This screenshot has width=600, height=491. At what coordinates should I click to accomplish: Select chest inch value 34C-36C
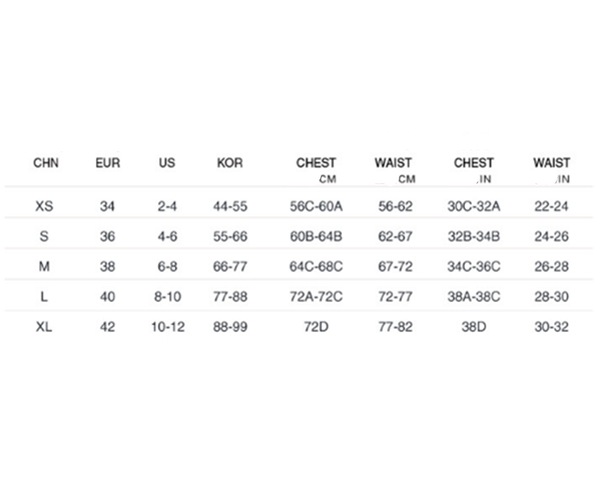pos(474,266)
